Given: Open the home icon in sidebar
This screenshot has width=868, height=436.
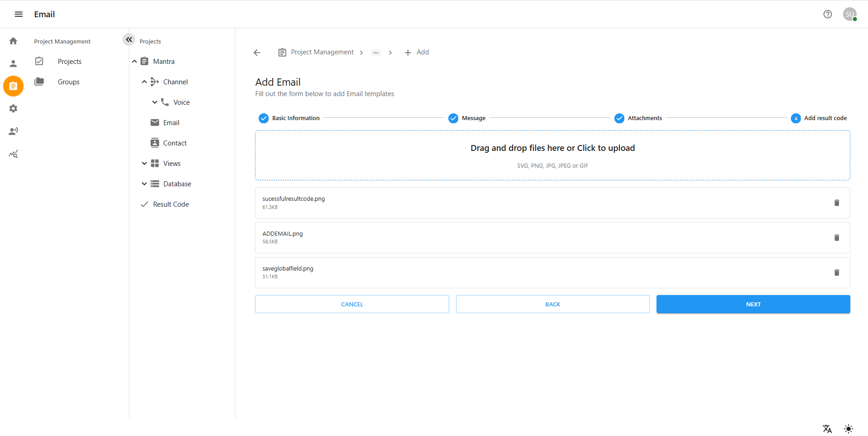Looking at the screenshot, I should point(13,41).
